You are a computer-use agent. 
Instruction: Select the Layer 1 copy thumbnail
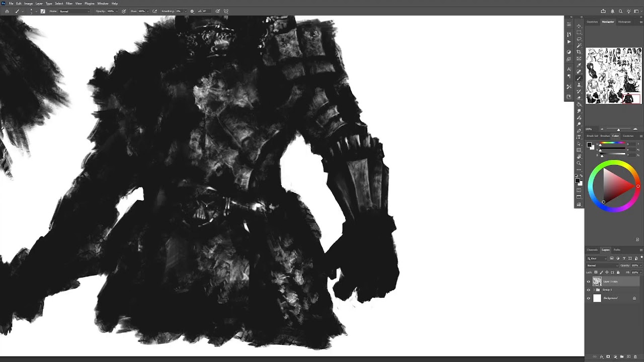pos(597,282)
